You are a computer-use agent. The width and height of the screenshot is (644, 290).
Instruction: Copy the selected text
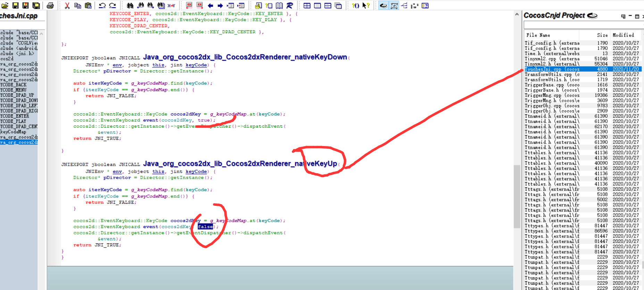[x=78, y=6]
